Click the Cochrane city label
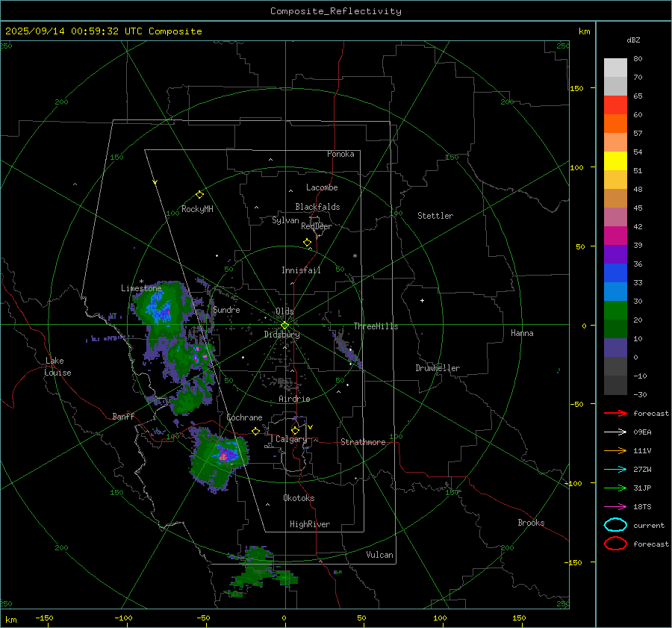 [244, 417]
